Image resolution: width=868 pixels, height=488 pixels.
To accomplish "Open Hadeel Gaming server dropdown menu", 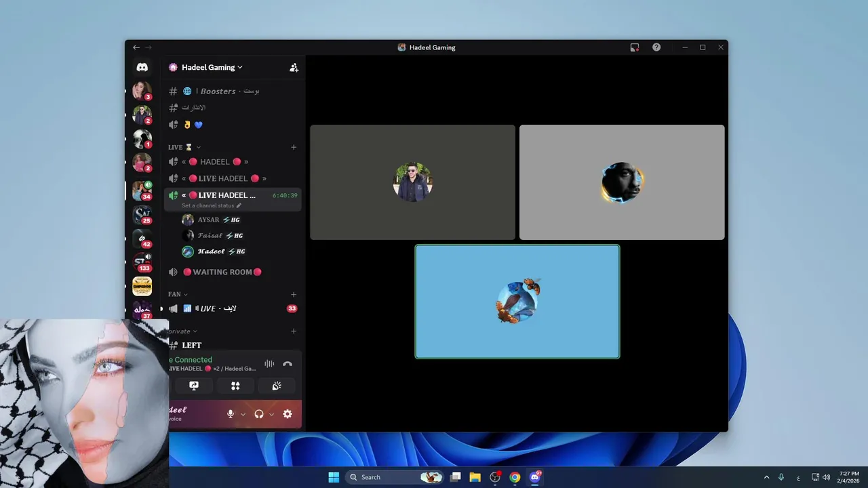I will point(212,67).
